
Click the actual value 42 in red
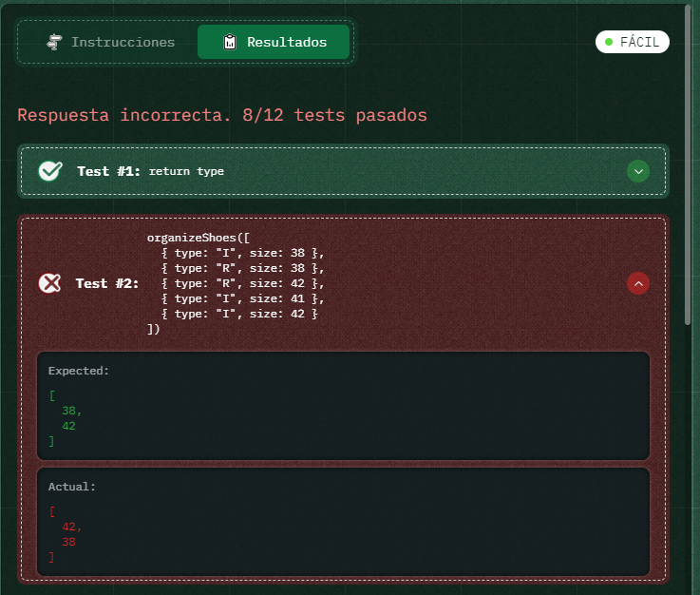tap(68, 527)
